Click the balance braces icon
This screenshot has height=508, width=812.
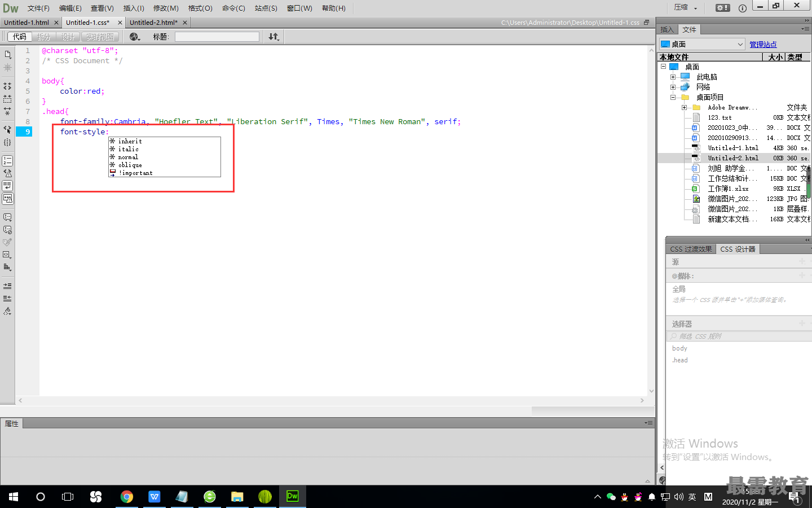tap(7, 142)
